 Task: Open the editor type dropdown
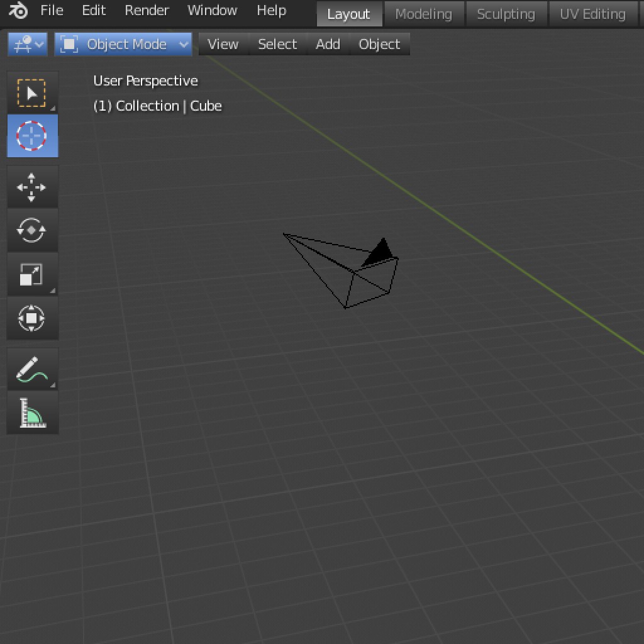coord(28,45)
